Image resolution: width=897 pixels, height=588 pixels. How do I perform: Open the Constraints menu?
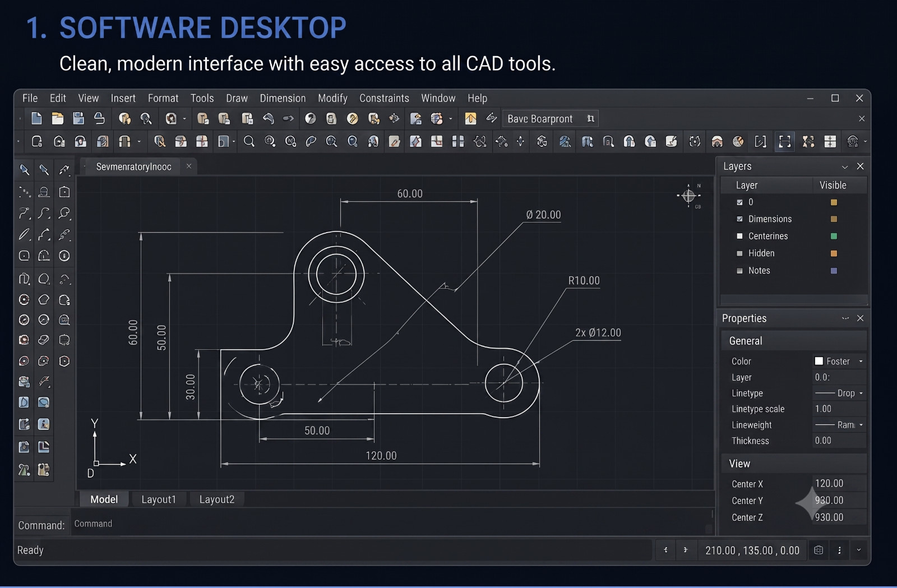click(x=384, y=98)
